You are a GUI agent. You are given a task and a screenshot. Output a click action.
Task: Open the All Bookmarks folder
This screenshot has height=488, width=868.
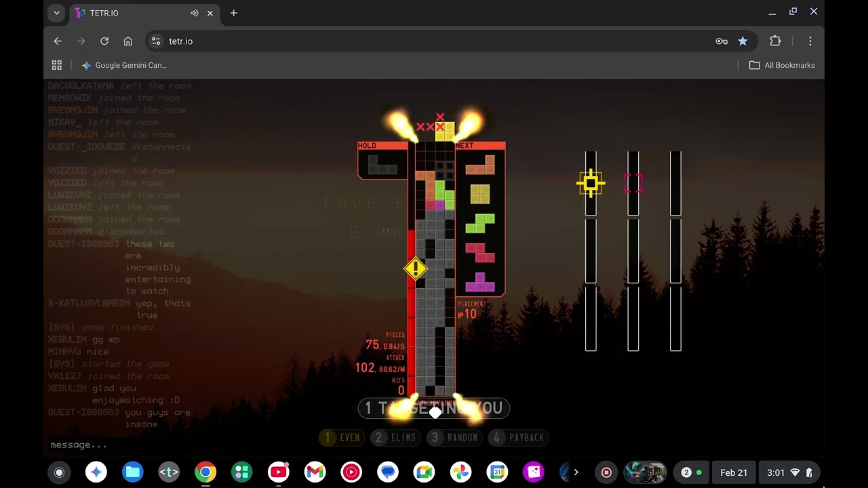[782, 65]
